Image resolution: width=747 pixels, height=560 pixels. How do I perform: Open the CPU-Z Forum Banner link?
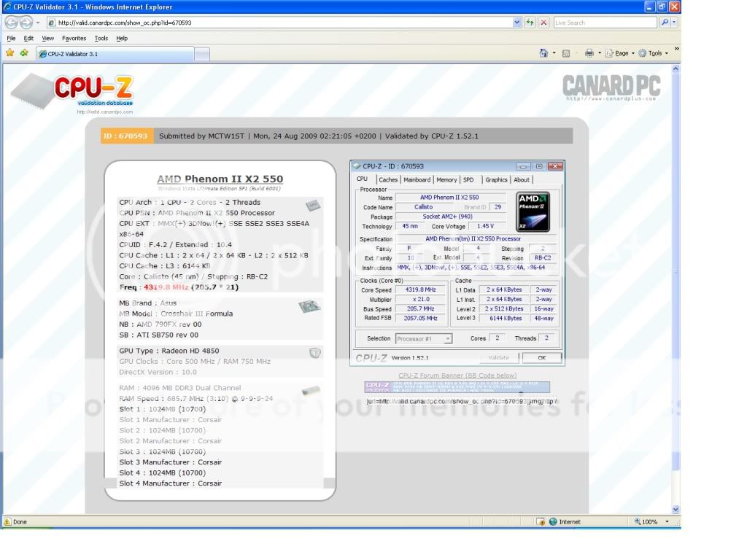tap(457, 376)
